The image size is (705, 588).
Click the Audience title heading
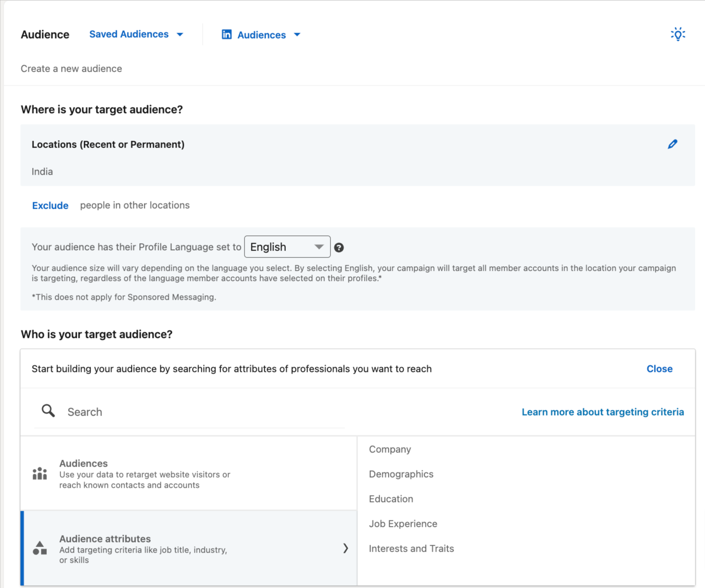[45, 34]
